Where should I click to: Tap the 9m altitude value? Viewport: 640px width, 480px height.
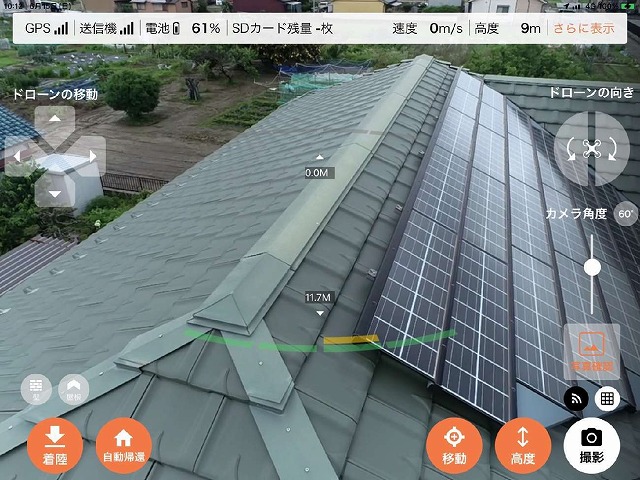531,29
